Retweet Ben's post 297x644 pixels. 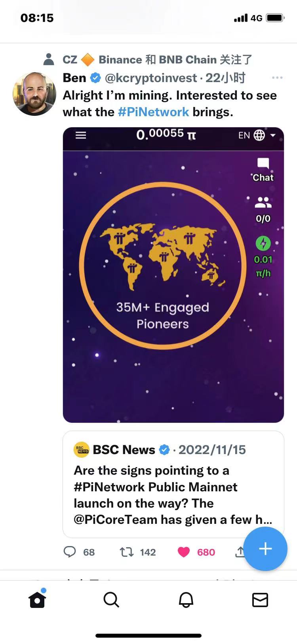(x=127, y=552)
